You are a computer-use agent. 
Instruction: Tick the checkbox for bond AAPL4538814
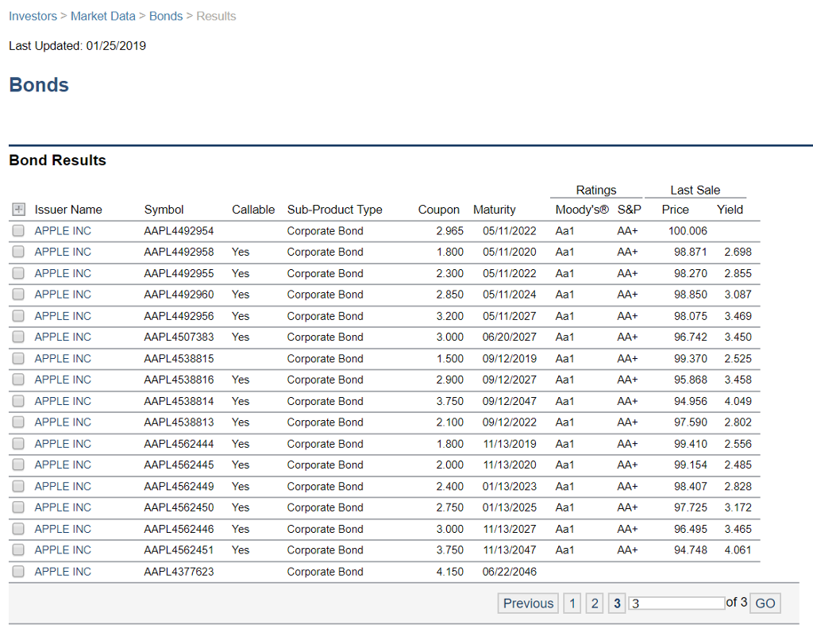tap(18, 401)
